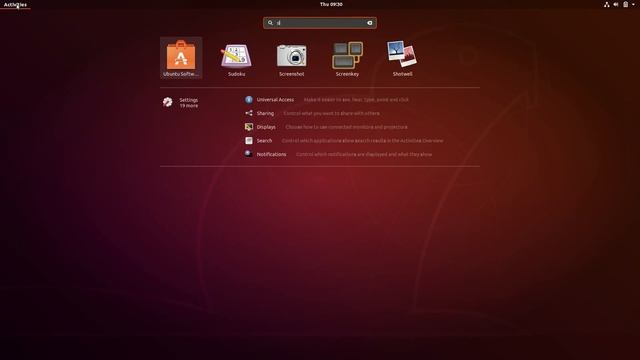Click the Settings gear icon
The height and width of the screenshot is (360, 640).
[x=168, y=102]
